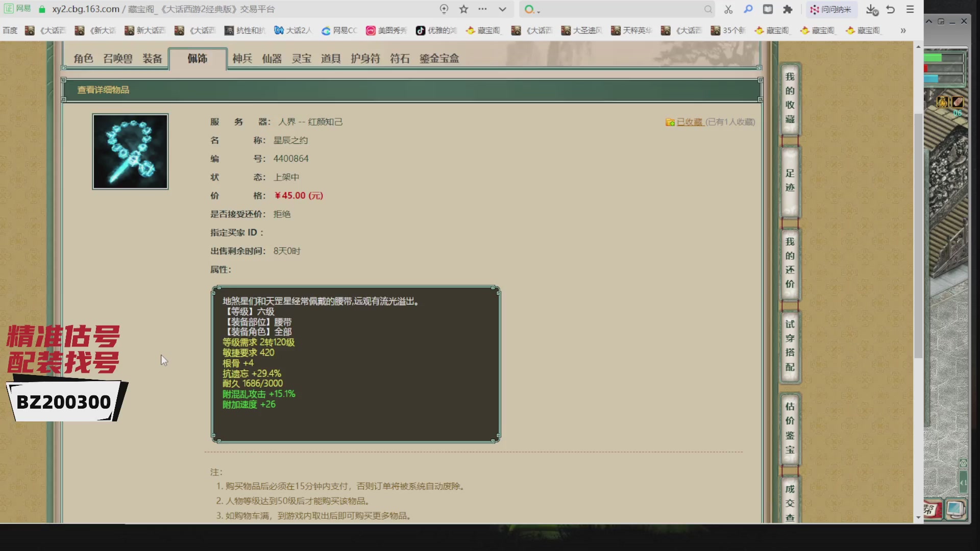Click the folder icon beside 已收藏
Image resolution: width=980 pixels, height=551 pixels.
click(x=670, y=122)
